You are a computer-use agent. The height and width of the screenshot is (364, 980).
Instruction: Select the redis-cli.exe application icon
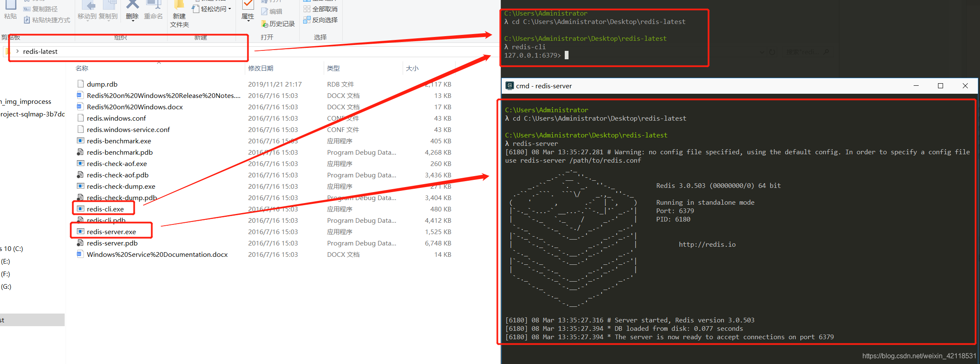81,209
